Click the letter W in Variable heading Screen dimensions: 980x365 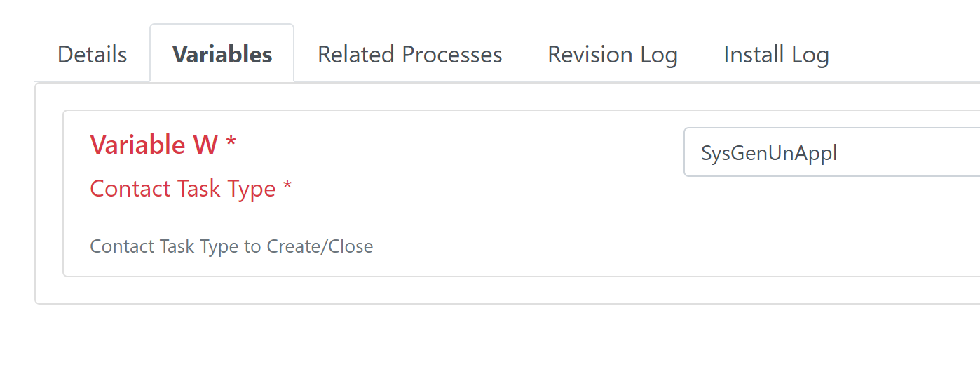(205, 145)
